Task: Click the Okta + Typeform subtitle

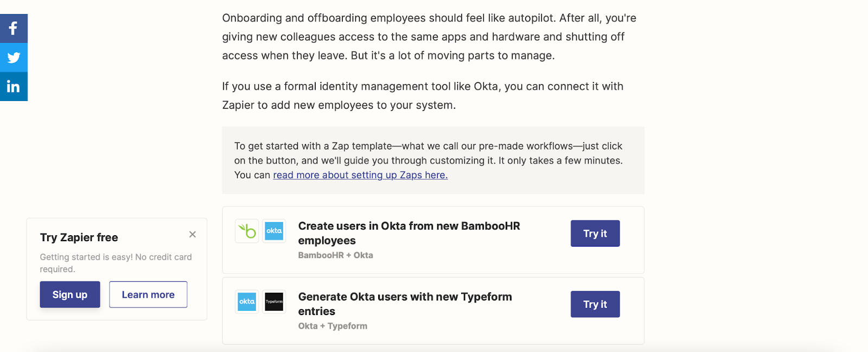Action: pos(333,326)
